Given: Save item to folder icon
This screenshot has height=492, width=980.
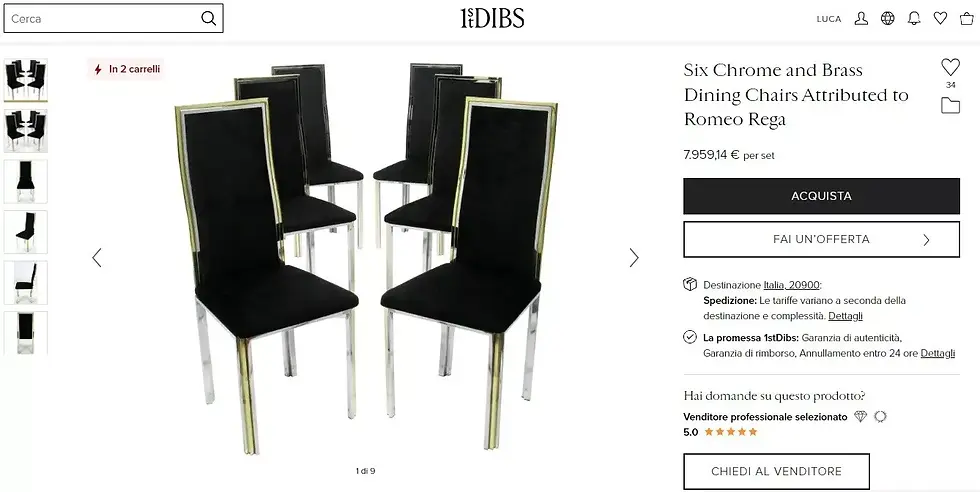Looking at the screenshot, I should point(951,106).
